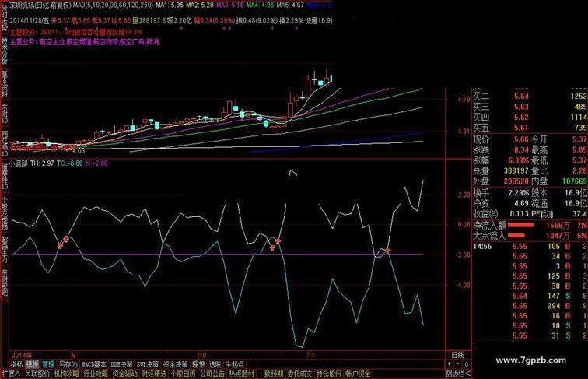Click the tallest red candlestick near price peak
Screen dimensions: 588x379
point(308,87)
